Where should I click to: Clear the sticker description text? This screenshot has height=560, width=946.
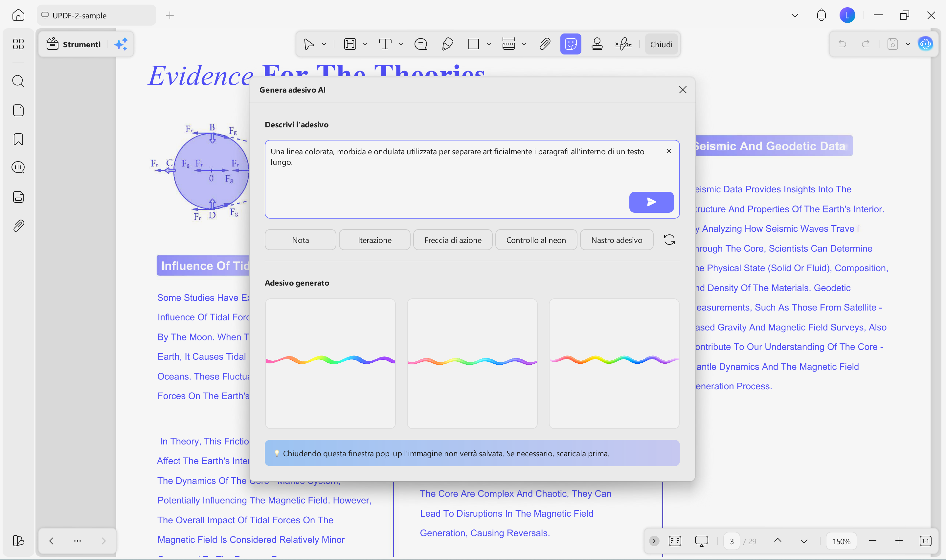(668, 151)
